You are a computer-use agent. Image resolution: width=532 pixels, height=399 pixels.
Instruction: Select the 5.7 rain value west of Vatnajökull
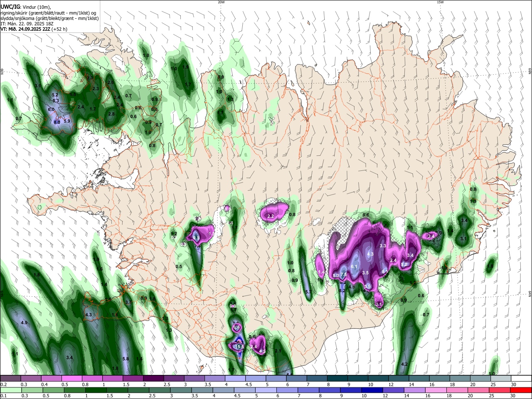(308, 292)
